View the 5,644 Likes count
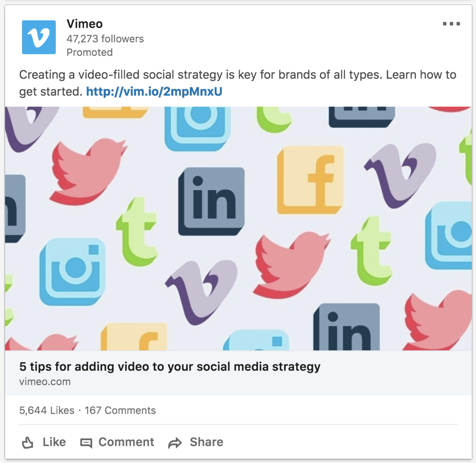Viewport: 476px width, 463px height. pyautogui.click(x=47, y=410)
